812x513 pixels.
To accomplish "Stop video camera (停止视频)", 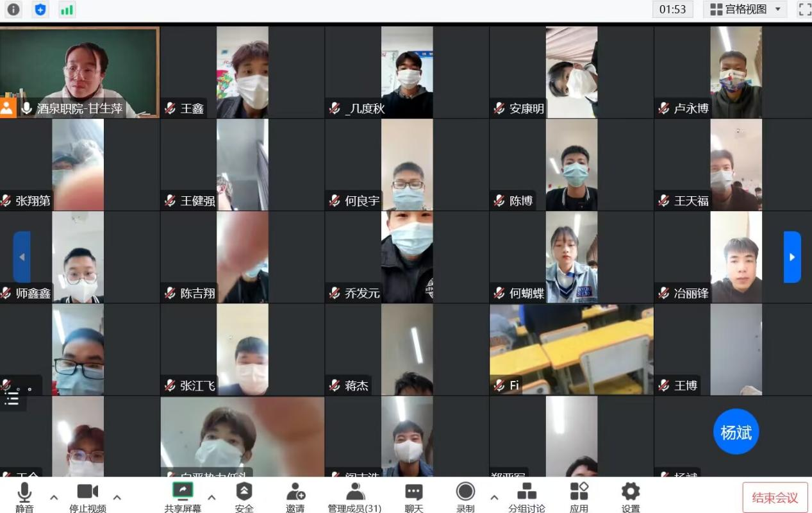I will (88, 497).
